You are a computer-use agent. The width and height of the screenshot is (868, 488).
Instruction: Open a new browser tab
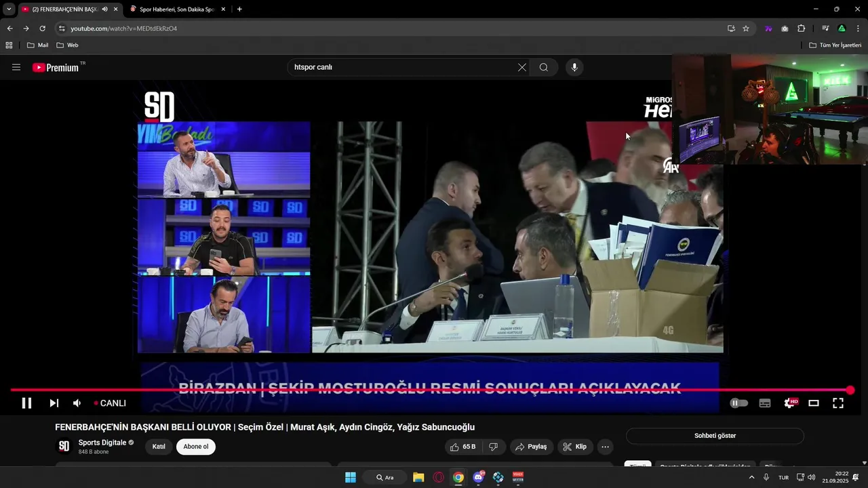pos(239,9)
